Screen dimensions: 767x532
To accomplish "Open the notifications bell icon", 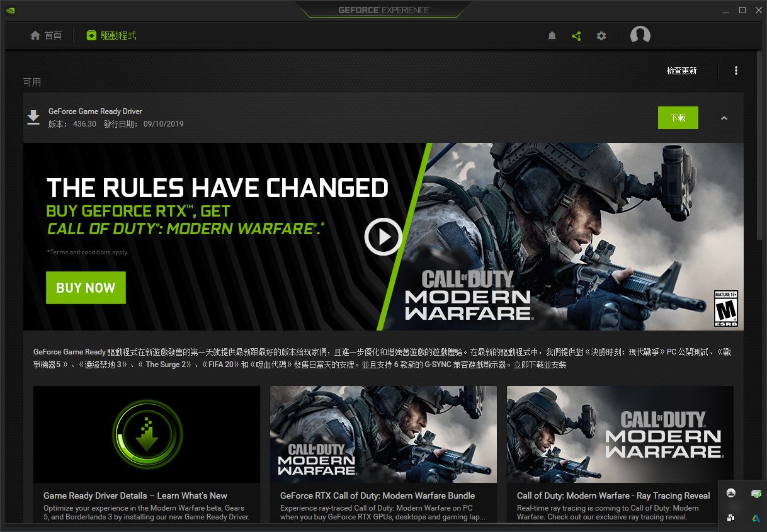I will pos(552,36).
